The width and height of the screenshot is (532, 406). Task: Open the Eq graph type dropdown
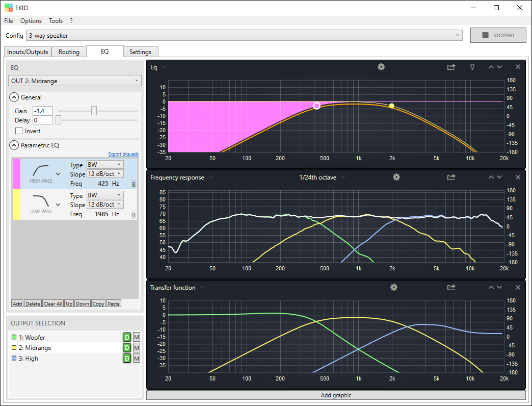[158, 67]
